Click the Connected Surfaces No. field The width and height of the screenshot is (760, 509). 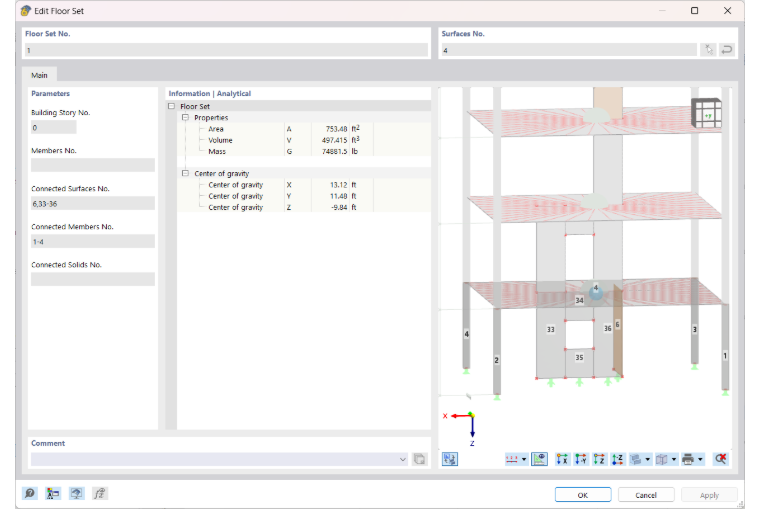pyautogui.click(x=93, y=204)
